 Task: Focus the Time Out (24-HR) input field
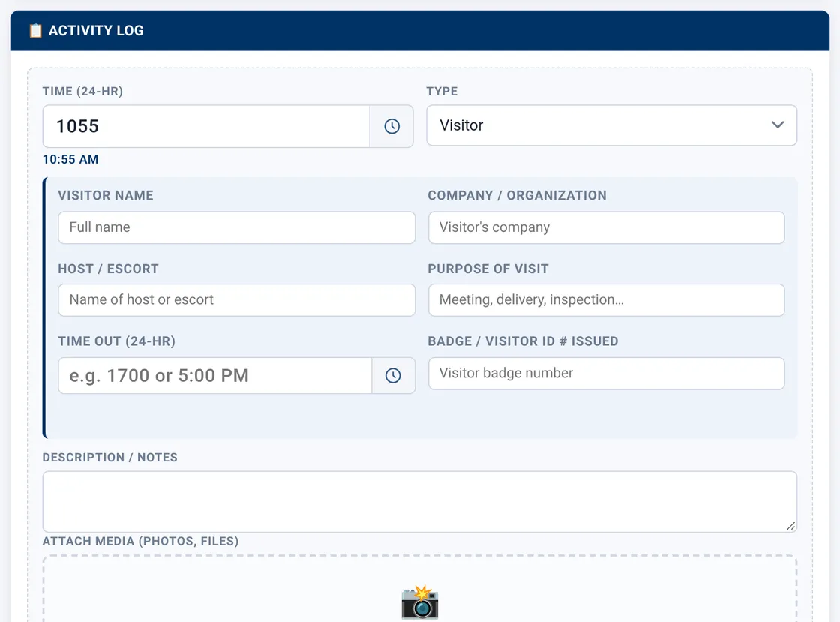point(215,376)
